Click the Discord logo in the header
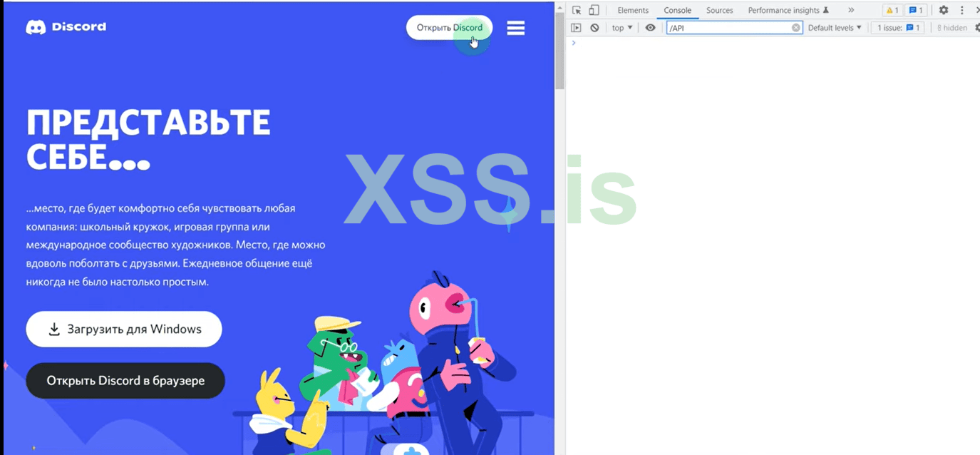The image size is (980, 455). (x=66, y=27)
